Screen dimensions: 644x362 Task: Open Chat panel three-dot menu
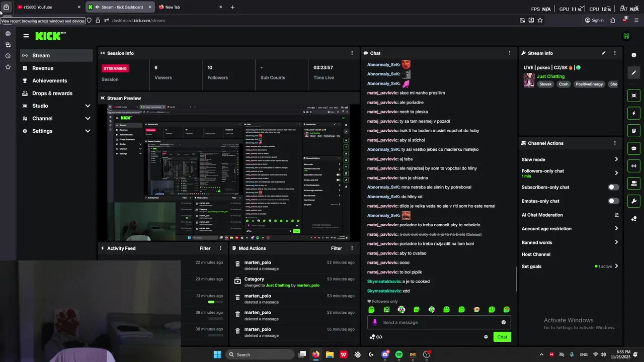click(x=509, y=53)
